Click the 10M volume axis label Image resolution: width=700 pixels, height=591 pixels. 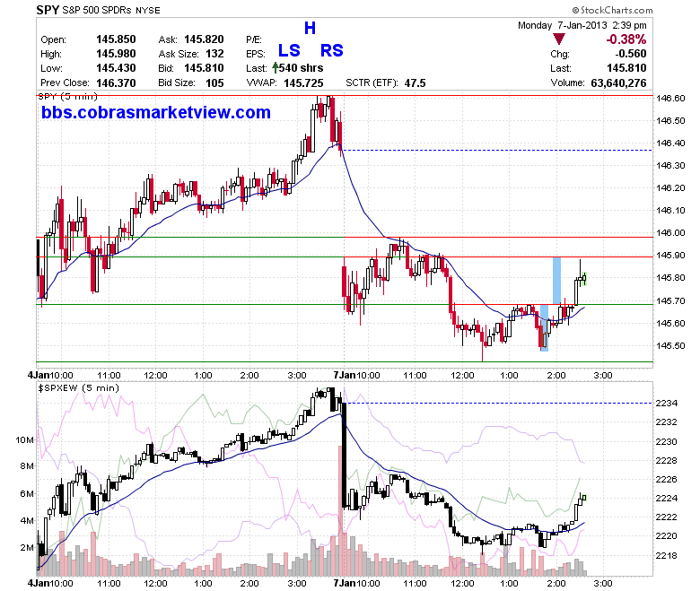24,440
